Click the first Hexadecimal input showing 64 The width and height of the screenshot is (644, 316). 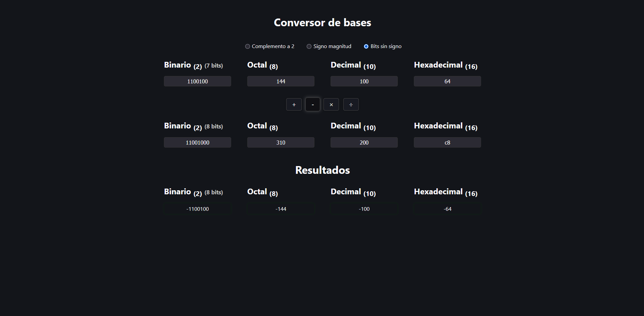click(x=447, y=81)
